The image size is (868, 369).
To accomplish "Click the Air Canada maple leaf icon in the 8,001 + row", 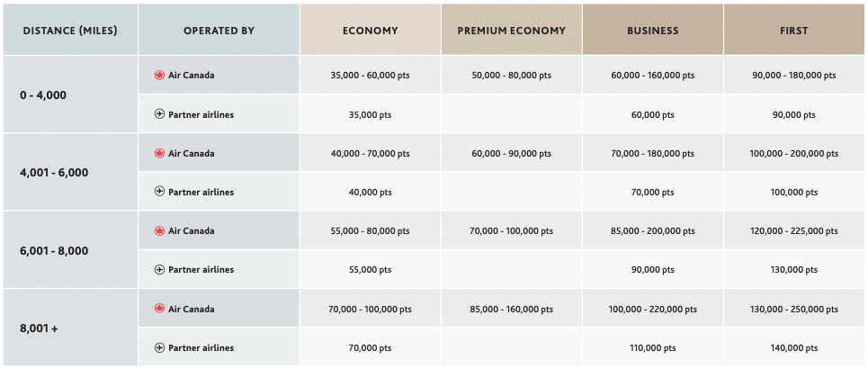I will [x=160, y=309].
